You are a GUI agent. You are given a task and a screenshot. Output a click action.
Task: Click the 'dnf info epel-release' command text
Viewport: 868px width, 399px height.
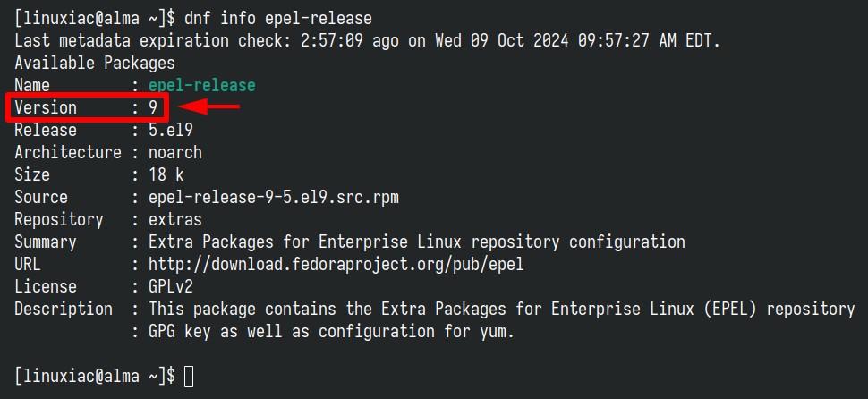[278, 18]
